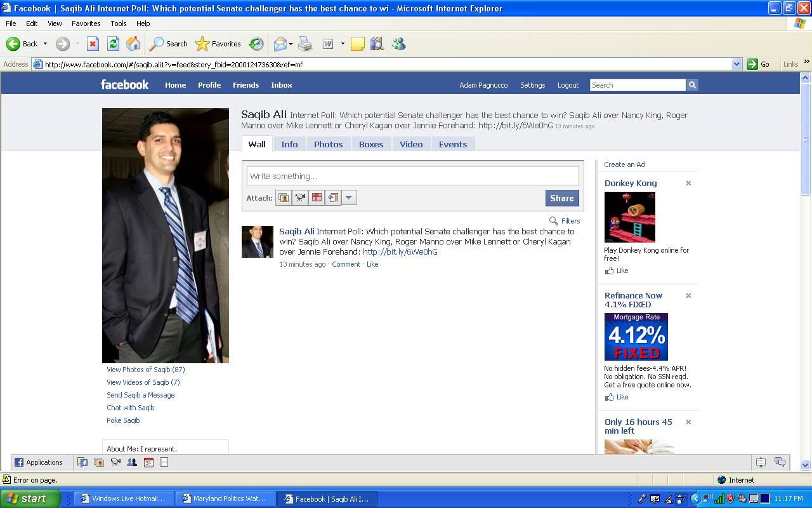
Task: Click Comment under the wall post
Action: (346, 264)
